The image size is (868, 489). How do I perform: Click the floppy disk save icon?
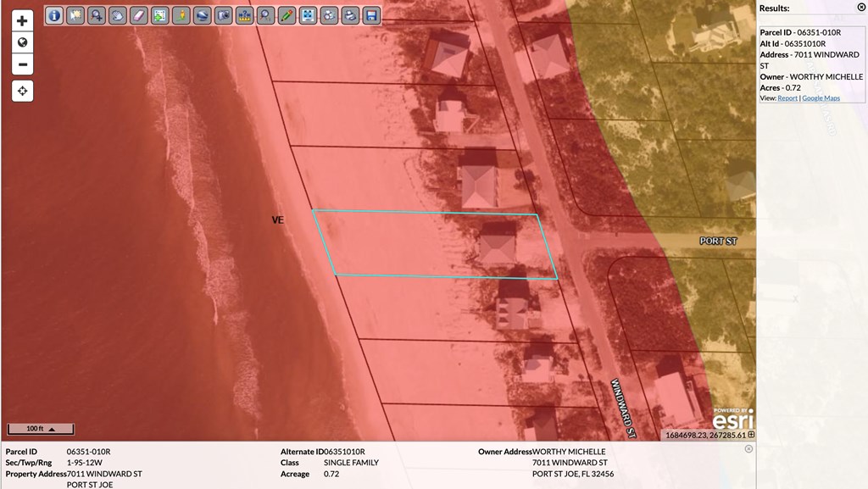[371, 15]
